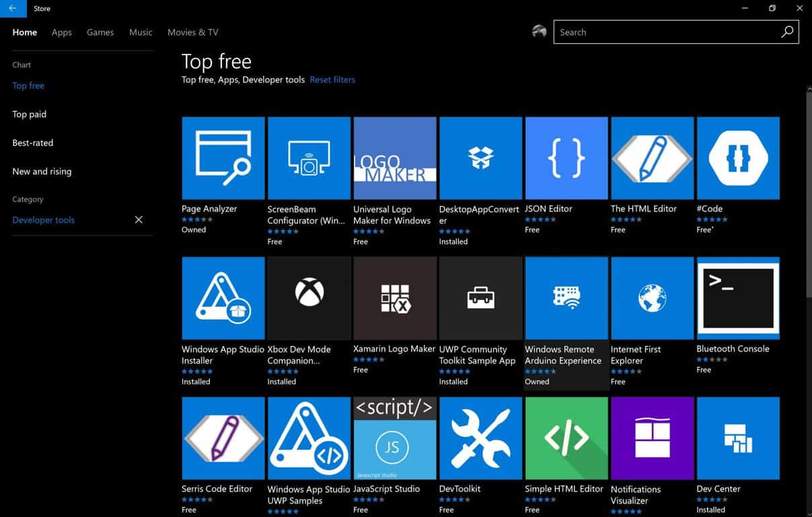Remove the Developer tools category filter
812x517 pixels.
pyautogui.click(x=139, y=220)
